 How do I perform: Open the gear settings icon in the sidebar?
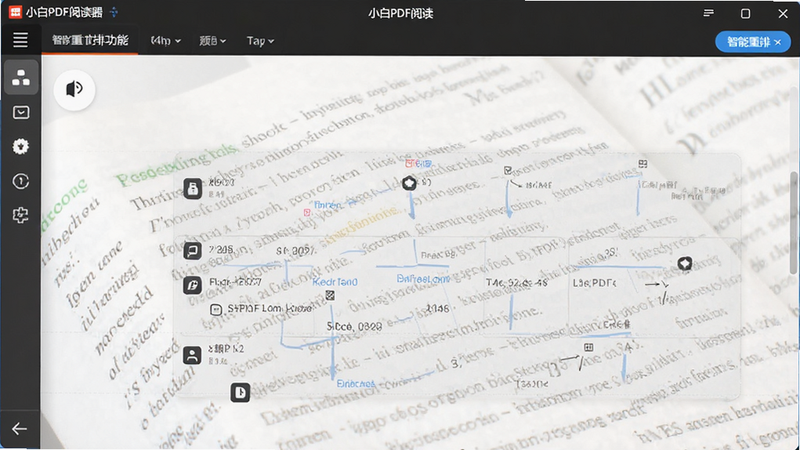(21, 147)
